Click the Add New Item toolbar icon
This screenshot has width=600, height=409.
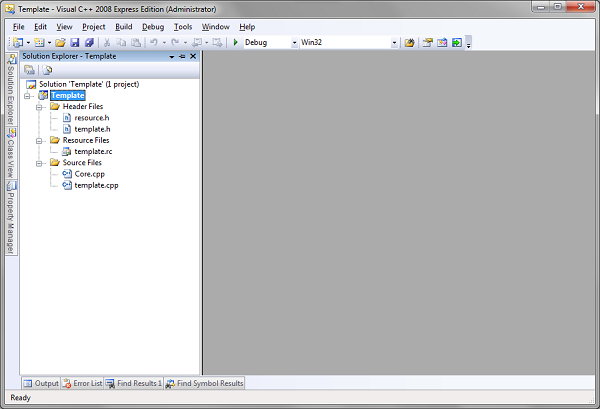point(39,42)
